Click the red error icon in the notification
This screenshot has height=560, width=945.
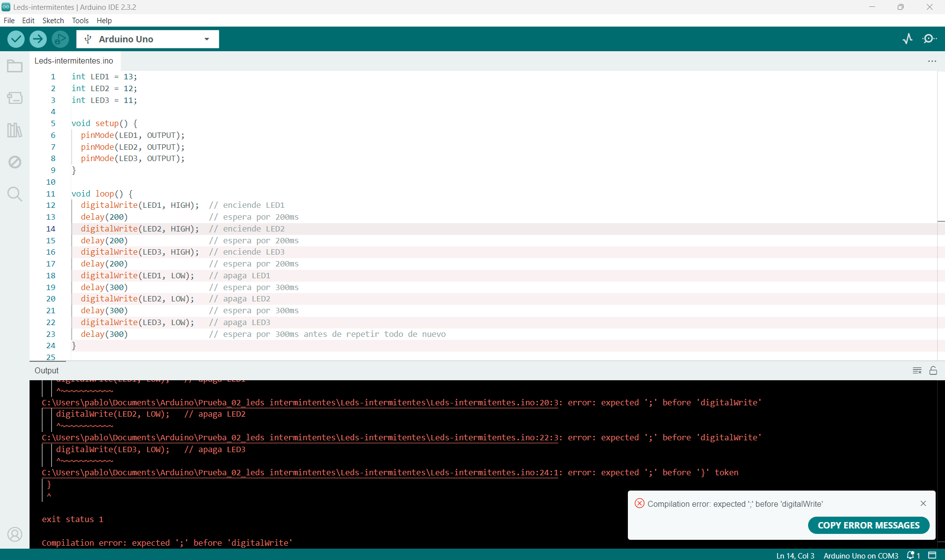(x=639, y=503)
